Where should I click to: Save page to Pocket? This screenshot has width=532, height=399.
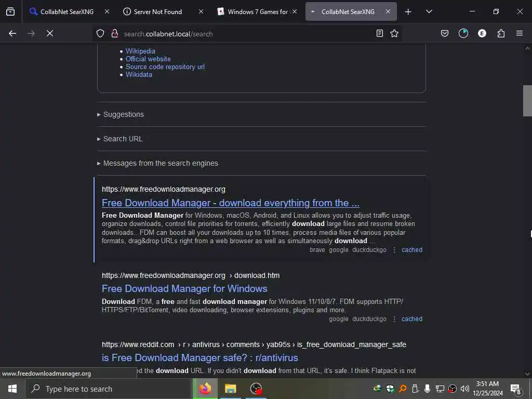(445, 33)
